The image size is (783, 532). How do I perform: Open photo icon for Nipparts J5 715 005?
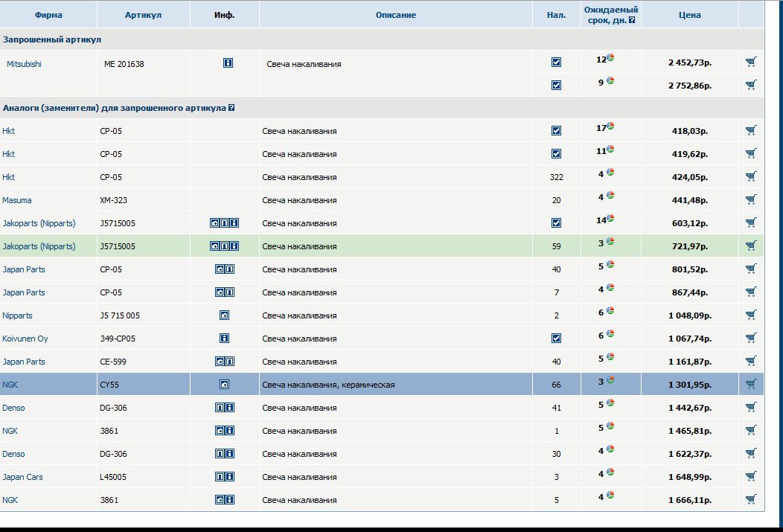pyautogui.click(x=224, y=315)
